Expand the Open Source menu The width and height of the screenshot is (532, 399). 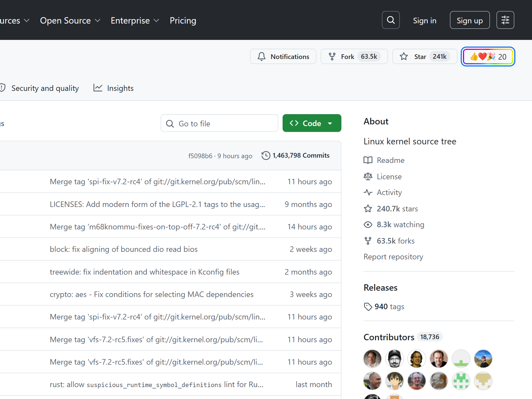click(70, 21)
